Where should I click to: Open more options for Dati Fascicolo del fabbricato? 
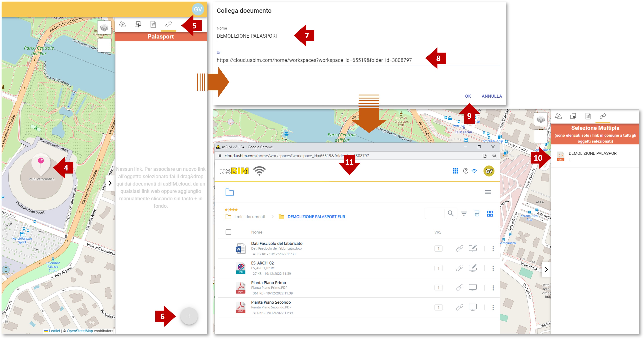(493, 249)
